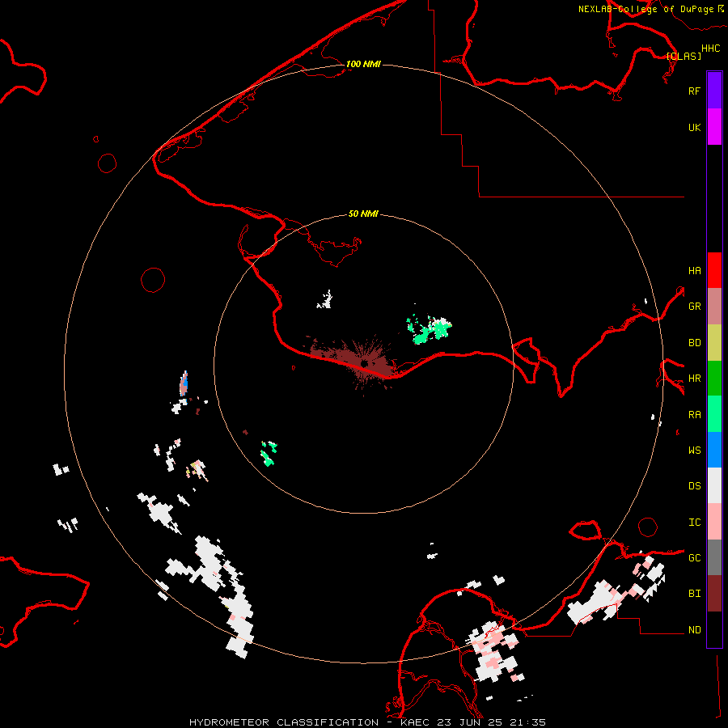Screen dimensions: 728x728
Task: Click the GC legend label
Action: 694,557
